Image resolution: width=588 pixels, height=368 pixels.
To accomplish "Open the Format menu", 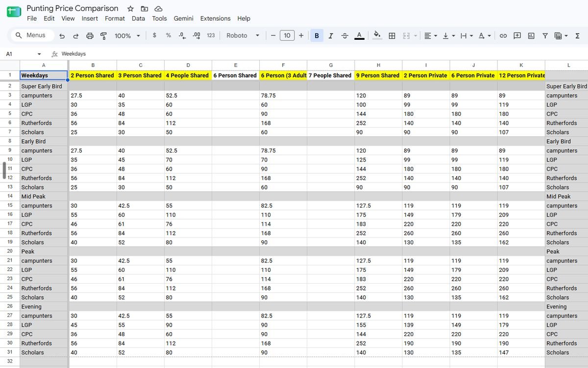I will point(115,19).
